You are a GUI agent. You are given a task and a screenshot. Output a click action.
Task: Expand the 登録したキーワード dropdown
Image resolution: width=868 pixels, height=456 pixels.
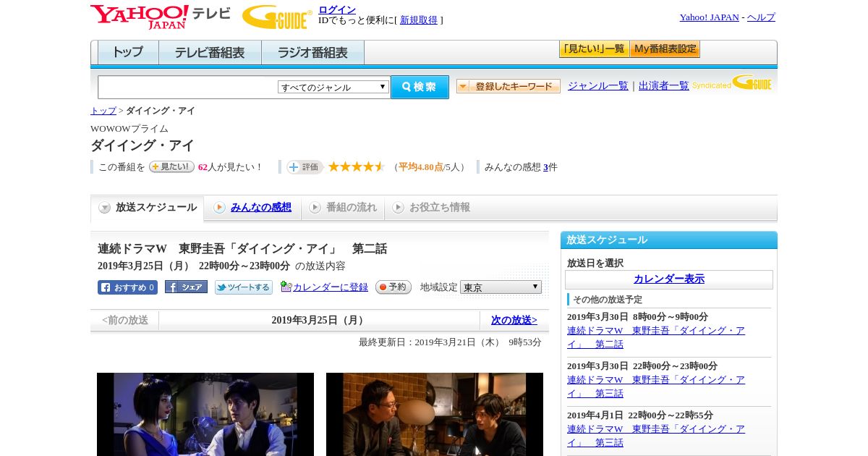508,86
